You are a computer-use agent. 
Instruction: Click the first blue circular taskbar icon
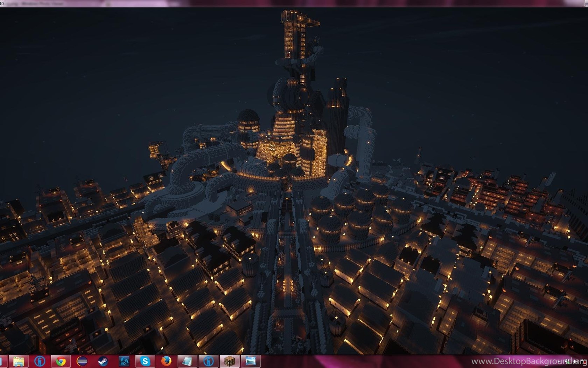pyautogui.click(x=40, y=361)
